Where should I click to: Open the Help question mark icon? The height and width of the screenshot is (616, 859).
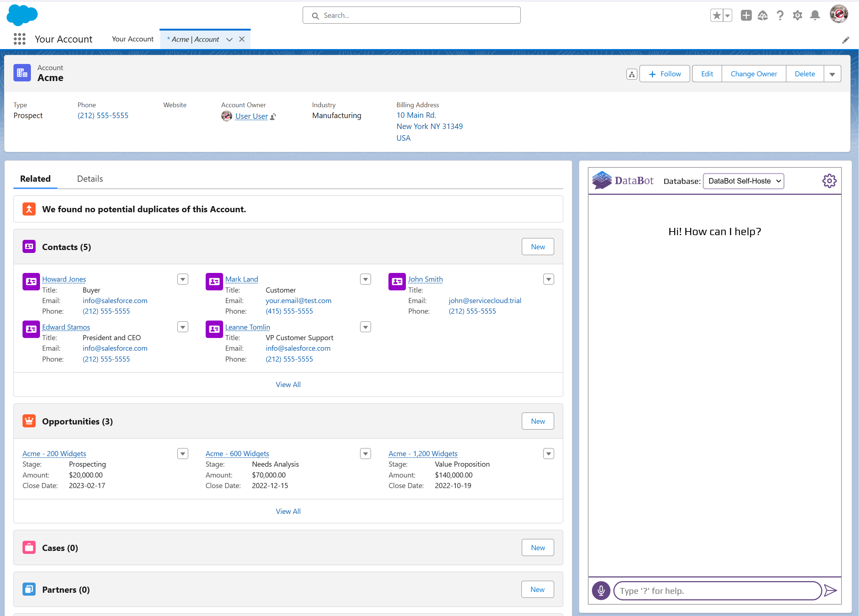click(780, 16)
